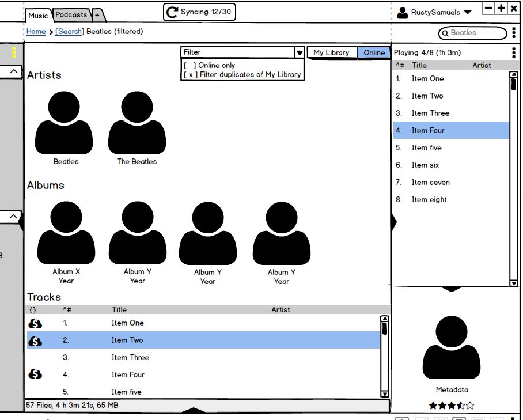Click the yellow dotted sidebar handle icon
Screen dimensions: 523x420
pos(14,52)
